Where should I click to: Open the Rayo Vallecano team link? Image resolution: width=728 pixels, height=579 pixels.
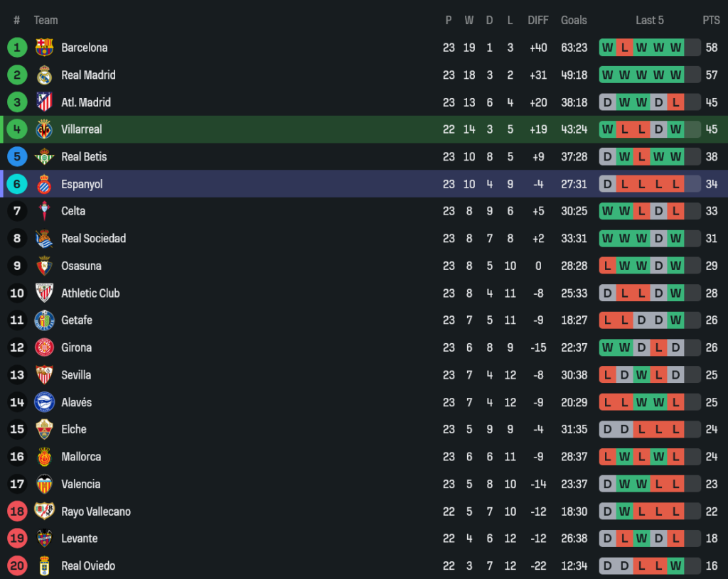click(96, 512)
